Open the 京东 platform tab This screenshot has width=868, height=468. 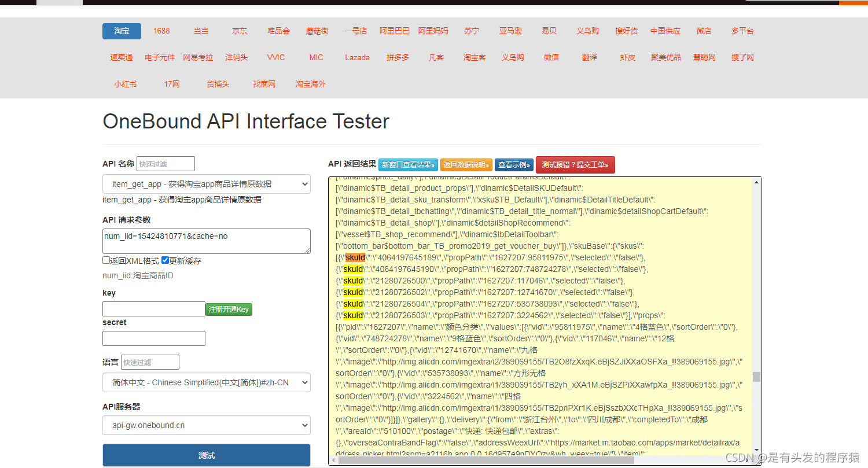coord(240,31)
